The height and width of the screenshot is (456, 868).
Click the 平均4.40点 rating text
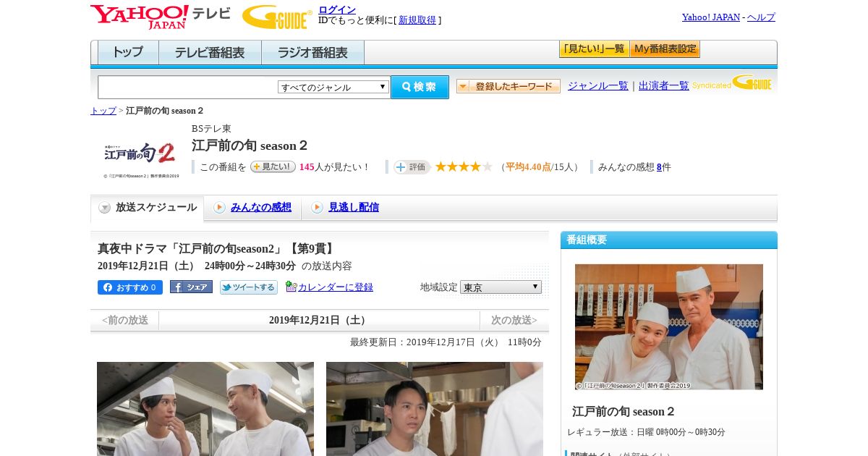[528, 167]
